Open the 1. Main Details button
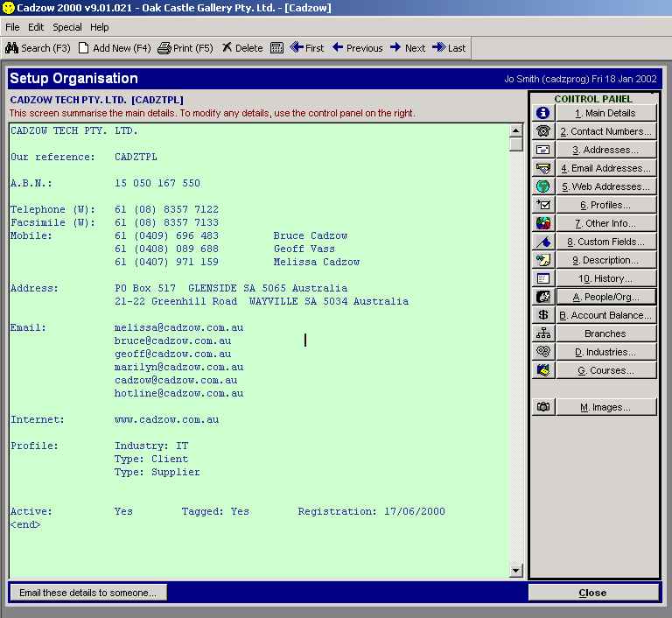 [x=605, y=113]
